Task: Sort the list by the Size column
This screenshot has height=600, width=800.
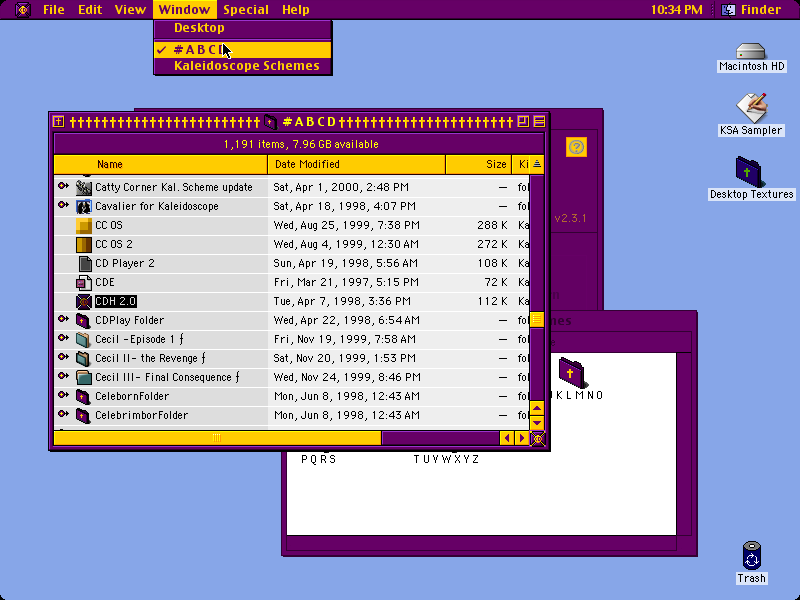Action: pos(479,164)
